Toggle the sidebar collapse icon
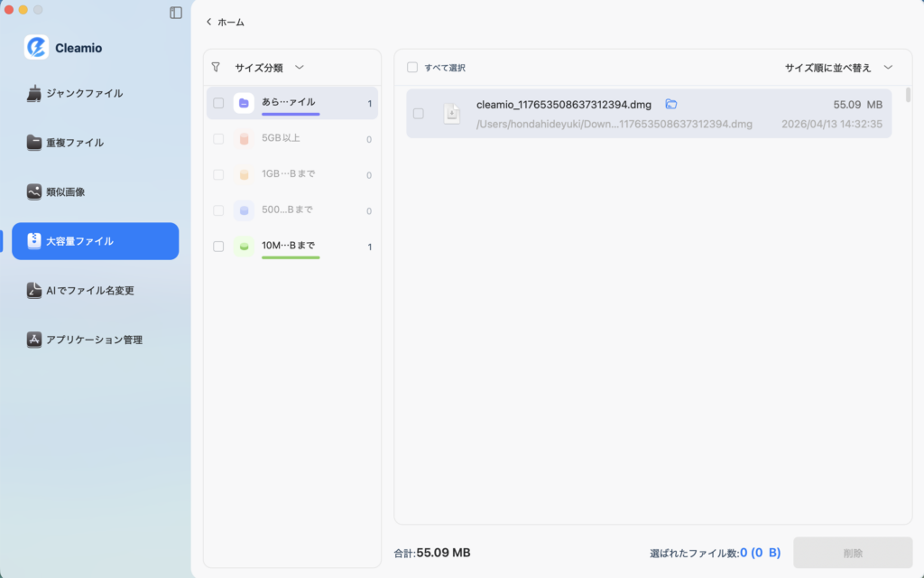924x578 pixels. tap(176, 13)
